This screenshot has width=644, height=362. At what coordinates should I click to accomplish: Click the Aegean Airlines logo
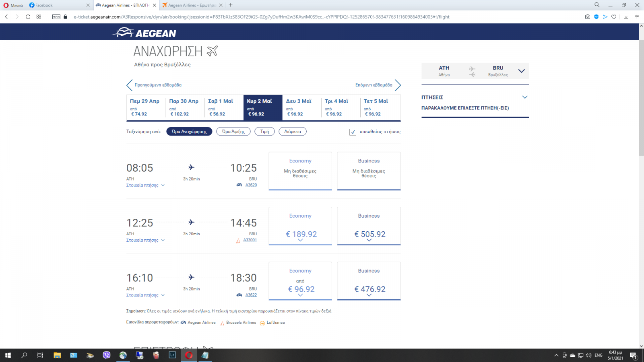click(144, 32)
